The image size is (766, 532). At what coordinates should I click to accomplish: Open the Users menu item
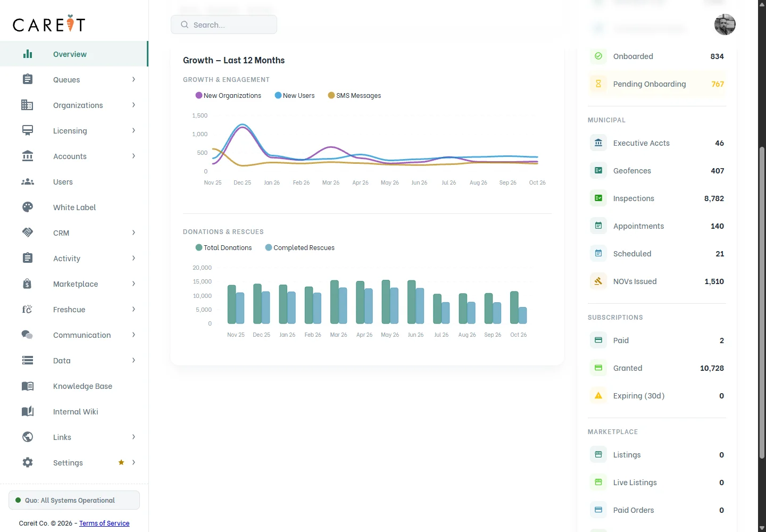[x=74, y=181]
